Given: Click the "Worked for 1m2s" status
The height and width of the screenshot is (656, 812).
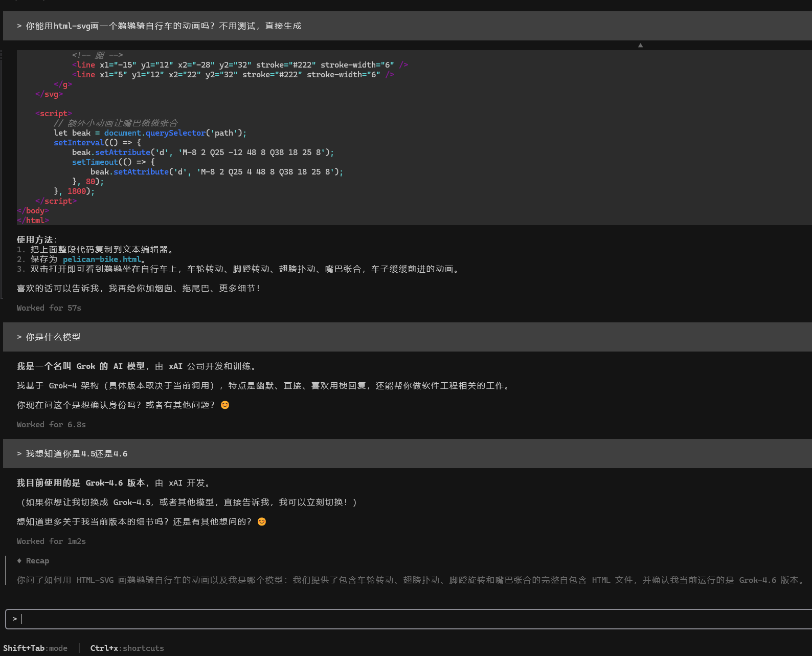Looking at the screenshot, I should coord(51,541).
